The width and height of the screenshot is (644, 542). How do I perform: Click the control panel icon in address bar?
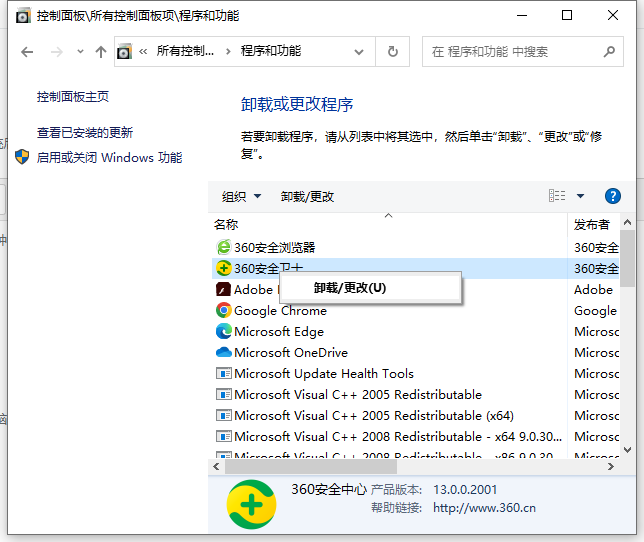click(x=124, y=52)
